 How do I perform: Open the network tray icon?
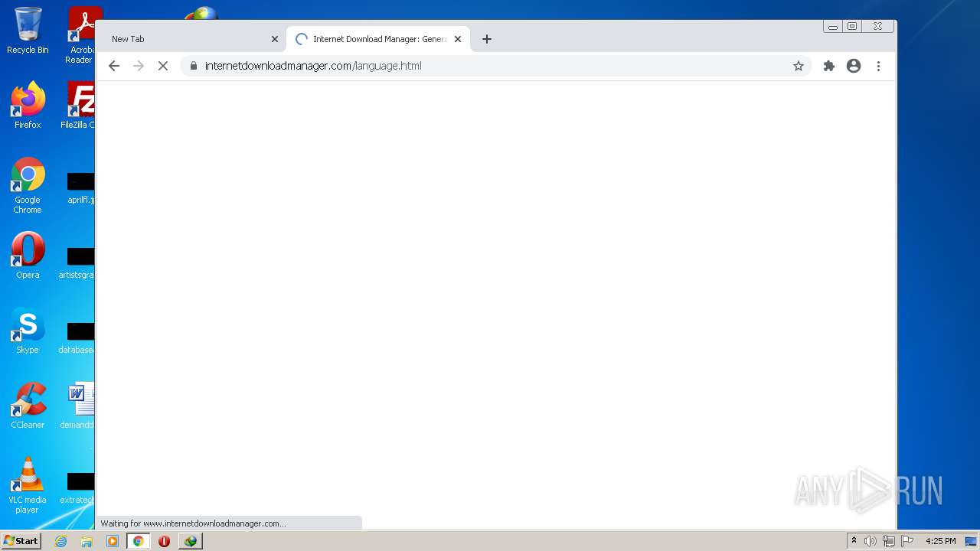click(x=889, y=541)
